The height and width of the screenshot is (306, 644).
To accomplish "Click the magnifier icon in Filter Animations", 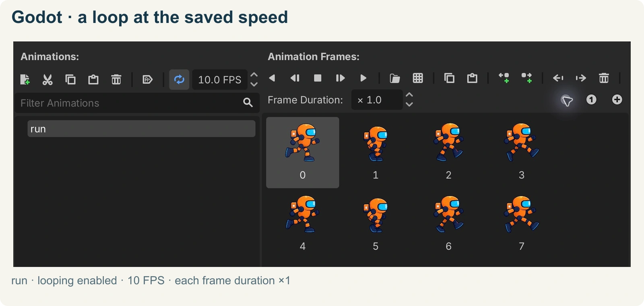I will [x=248, y=103].
